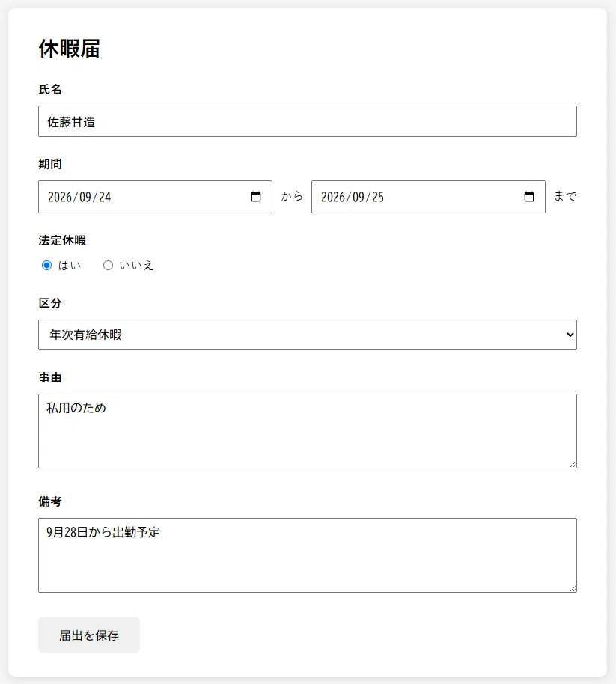Open calendar picker for start date 2026/09/24
The height and width of the screenshot is (684, 616).
point(256,197)
